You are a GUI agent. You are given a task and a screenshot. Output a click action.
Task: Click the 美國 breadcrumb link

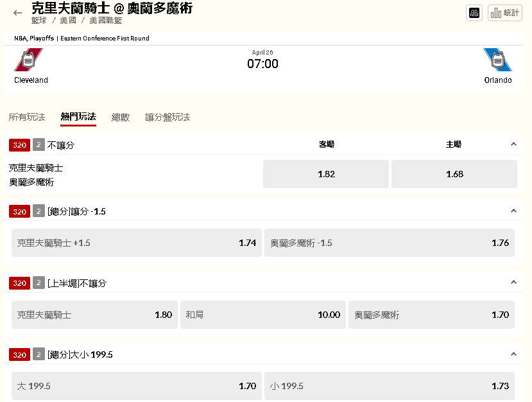pyautogui.click(x=68, y=21)
